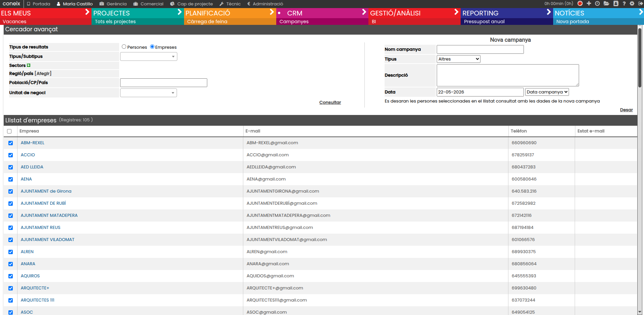Open settings gear icon
This screenshot has width=644, height=315.
click(632, 3)
